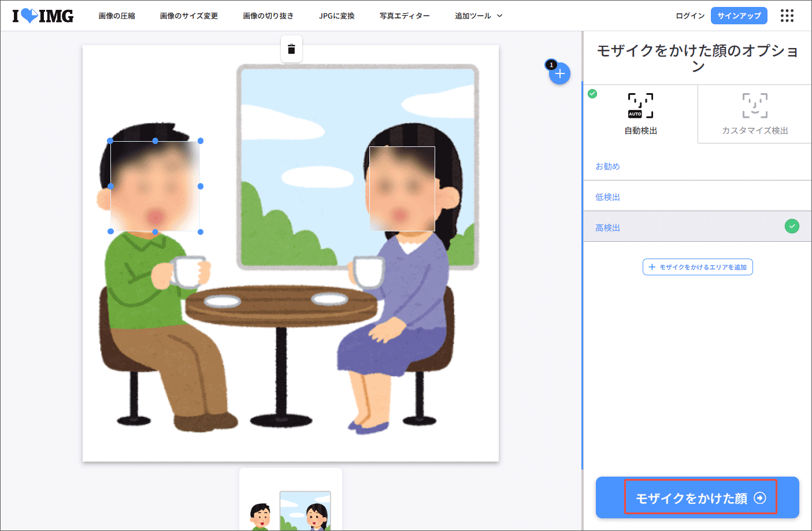Click the blue plus circle with badge 1
The height and width of the screenshot is (531, 812).
tap(559, 73)
